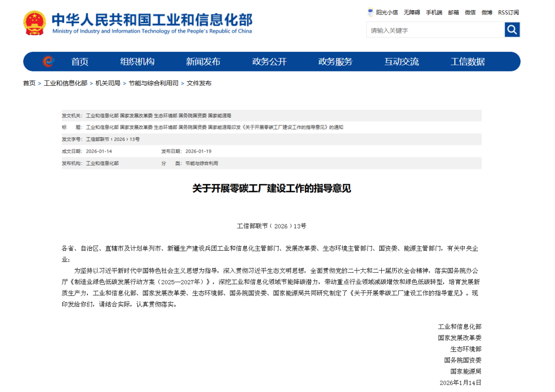The width and height of the screenshot is (555, 392).
Task: Open the 手机端 mobile version
Action: pos(433,12)
